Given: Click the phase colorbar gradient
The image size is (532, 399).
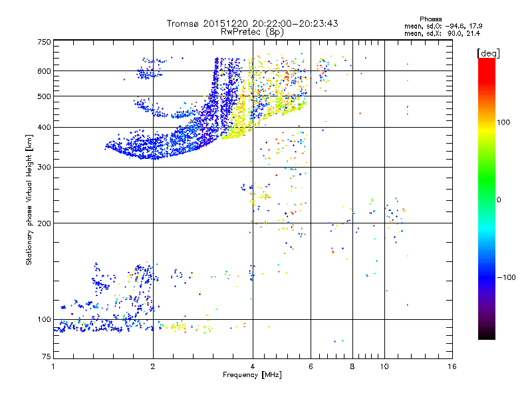Looking at the screenshot, I should [x=487, y=198].
